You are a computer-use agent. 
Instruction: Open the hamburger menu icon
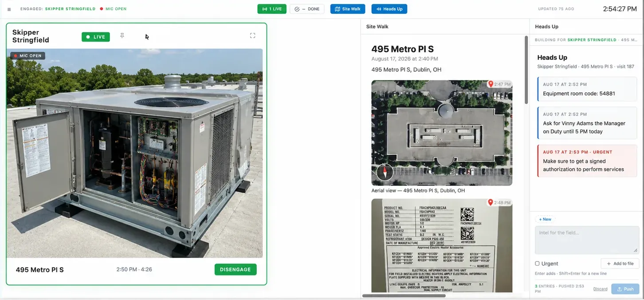[9, 9]
